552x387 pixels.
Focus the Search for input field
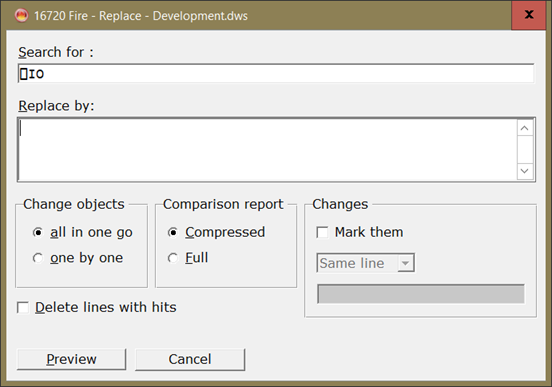[276, 74]
